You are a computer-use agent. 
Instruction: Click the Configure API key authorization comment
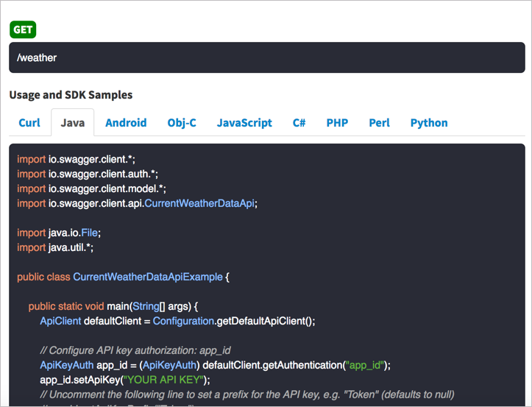pyautogui.click(x=141, y=350)
